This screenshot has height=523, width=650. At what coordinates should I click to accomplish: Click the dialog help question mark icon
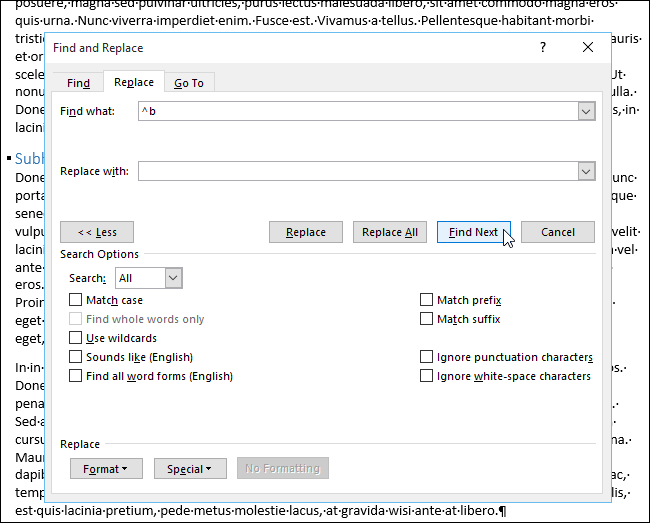543,47
